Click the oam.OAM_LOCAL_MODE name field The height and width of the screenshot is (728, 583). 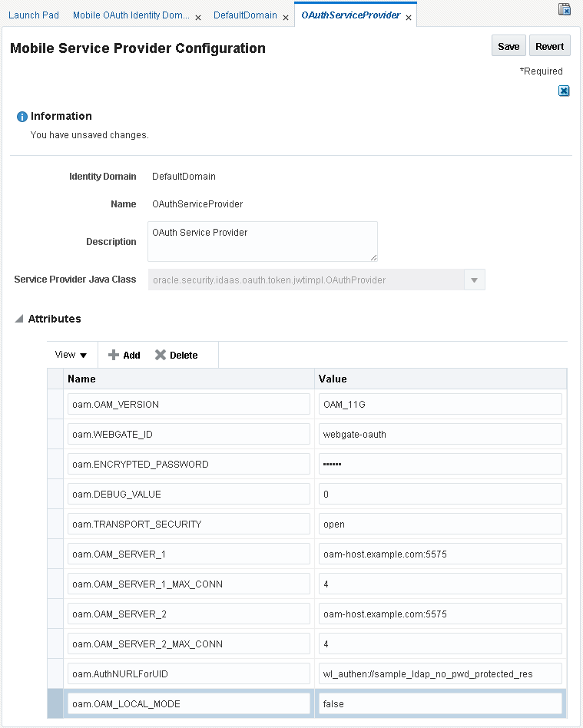tap(189, 704)
